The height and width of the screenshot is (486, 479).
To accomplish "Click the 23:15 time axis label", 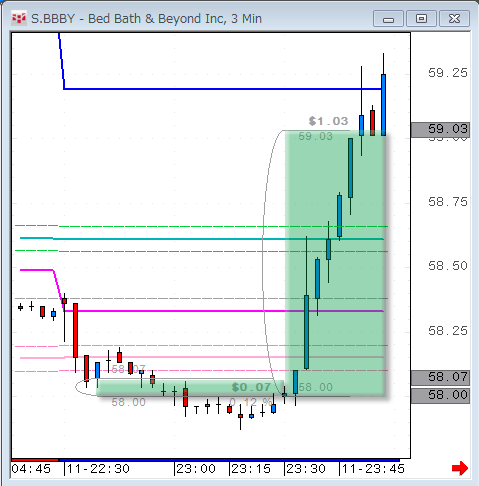I will coord(251,469).
